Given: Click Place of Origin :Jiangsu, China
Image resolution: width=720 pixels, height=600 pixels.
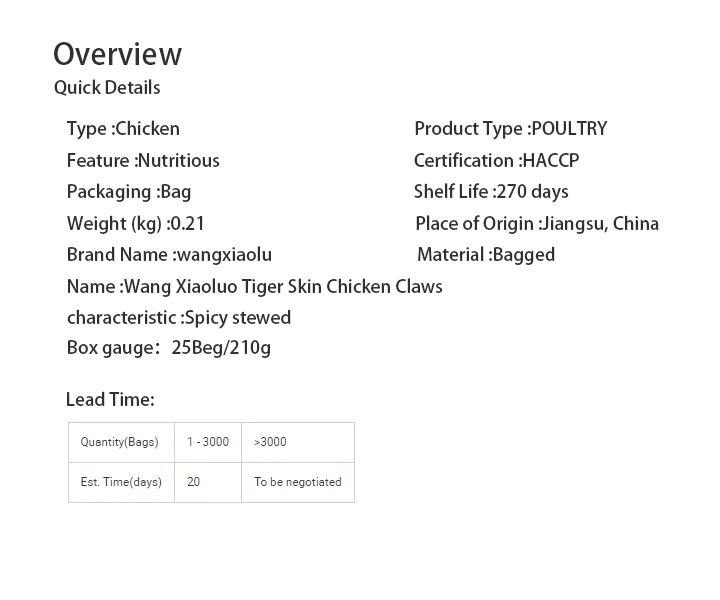Looking at the screenshot, I should click(x=537, y=224).
